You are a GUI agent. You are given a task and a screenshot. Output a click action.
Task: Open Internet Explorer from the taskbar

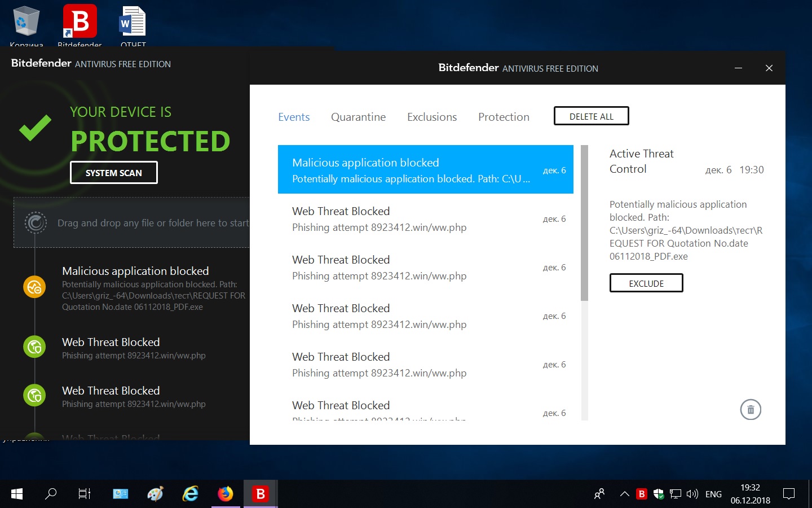[191, 494]
